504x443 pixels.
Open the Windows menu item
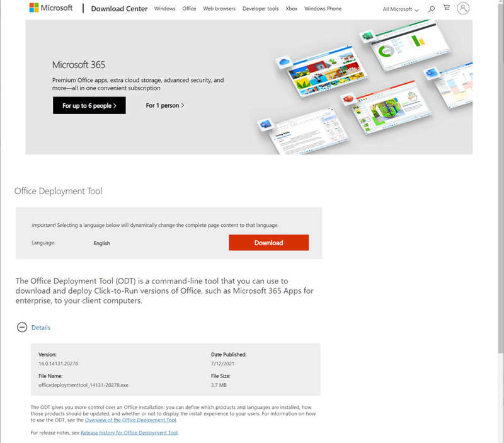(164, 9)
